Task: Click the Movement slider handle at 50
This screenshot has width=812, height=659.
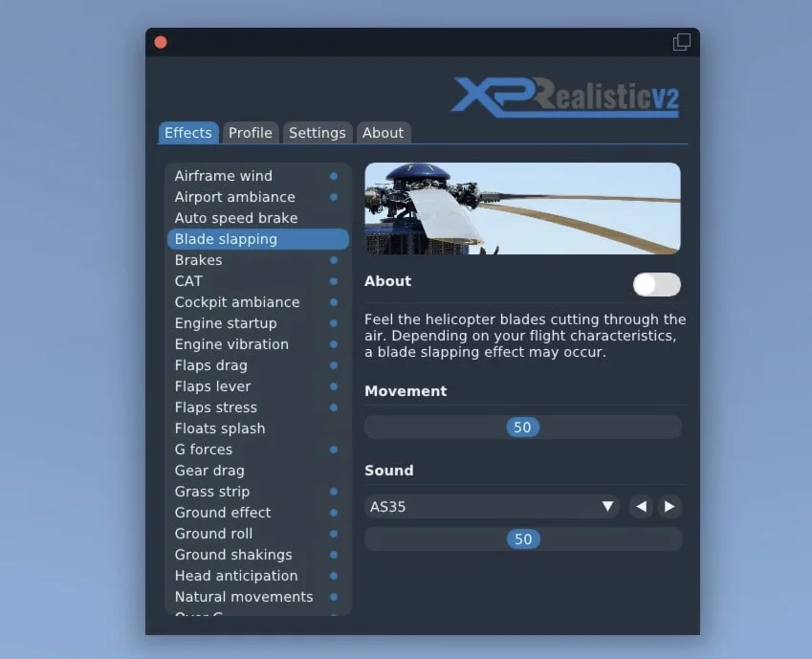Action: [x=522, y=428]
